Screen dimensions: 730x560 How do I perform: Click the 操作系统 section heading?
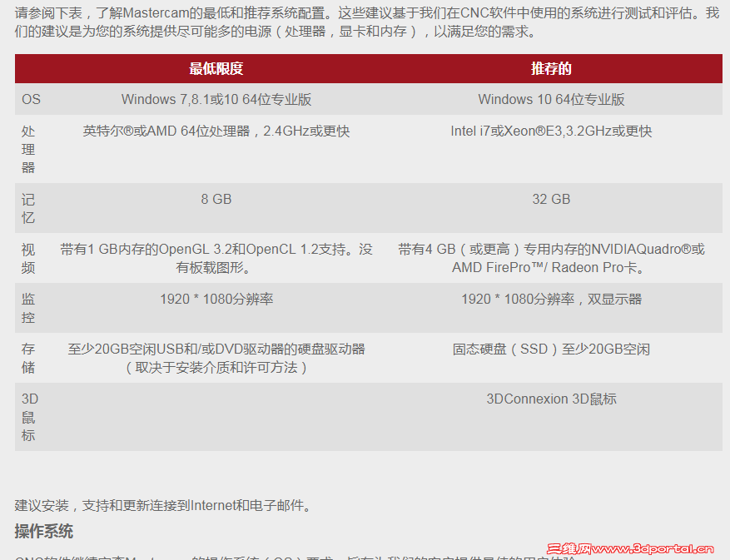click(x=44, y=531)
